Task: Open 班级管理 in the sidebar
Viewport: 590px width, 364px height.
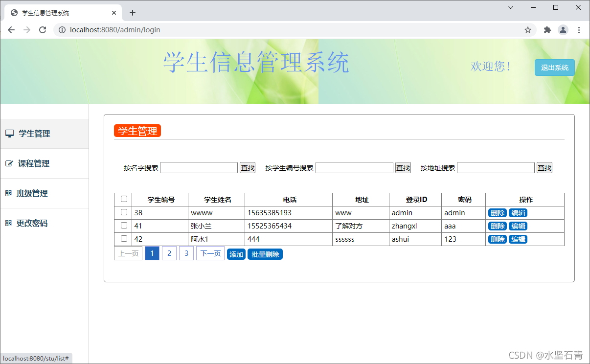Action: point(44,193)
